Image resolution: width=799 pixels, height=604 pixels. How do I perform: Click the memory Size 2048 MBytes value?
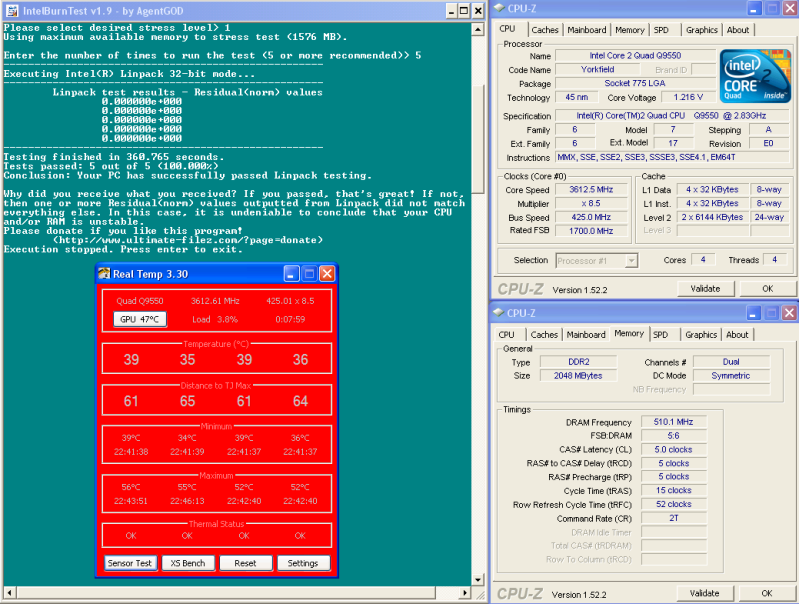578,376
